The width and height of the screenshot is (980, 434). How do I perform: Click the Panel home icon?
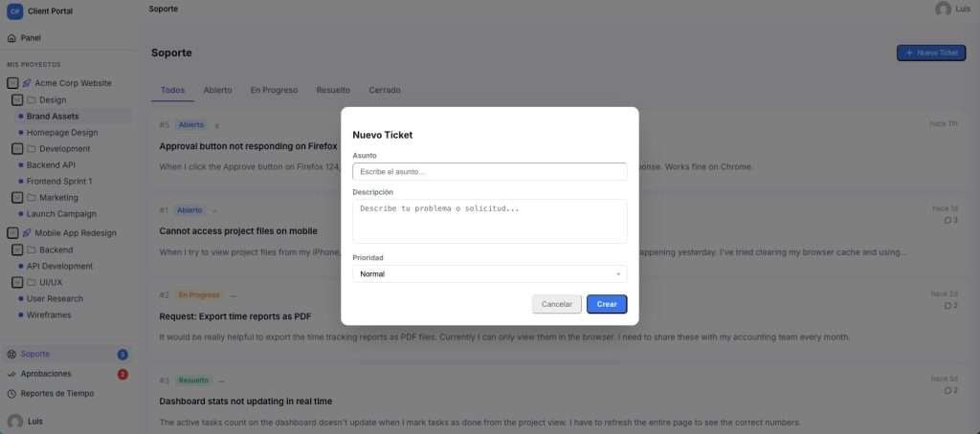click(x=11, y=38)
